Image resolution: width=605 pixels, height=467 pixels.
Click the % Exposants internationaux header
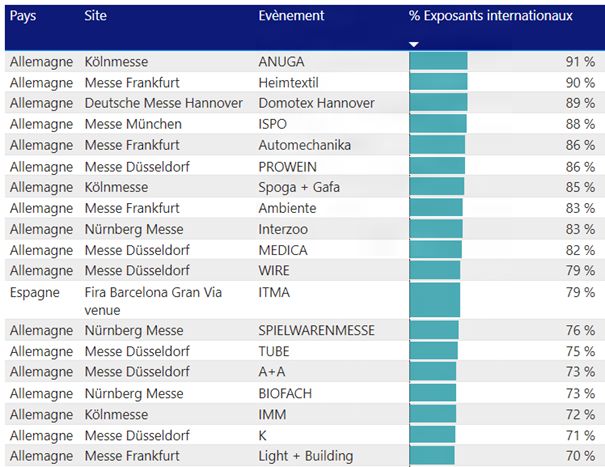click(x=490, y=16)
